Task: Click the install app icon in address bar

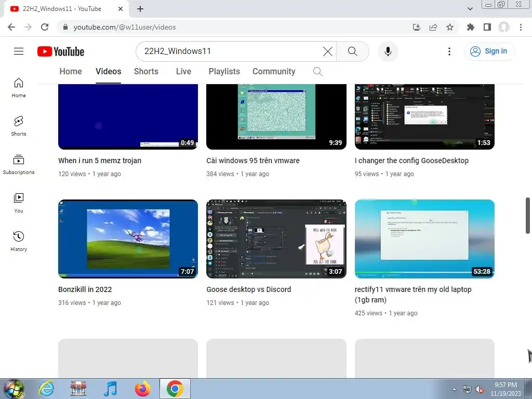Action: [416, 27]
